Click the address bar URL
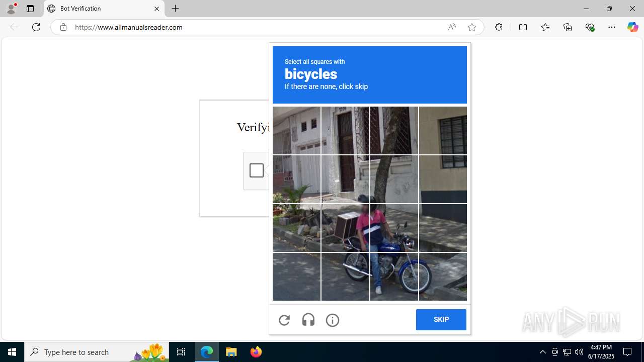This screenshot has width=644, height=362. (x=129, y=27)
